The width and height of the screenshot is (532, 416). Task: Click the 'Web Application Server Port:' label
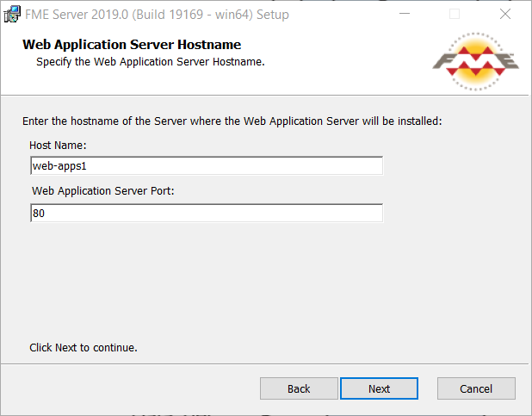coord(102,191)
